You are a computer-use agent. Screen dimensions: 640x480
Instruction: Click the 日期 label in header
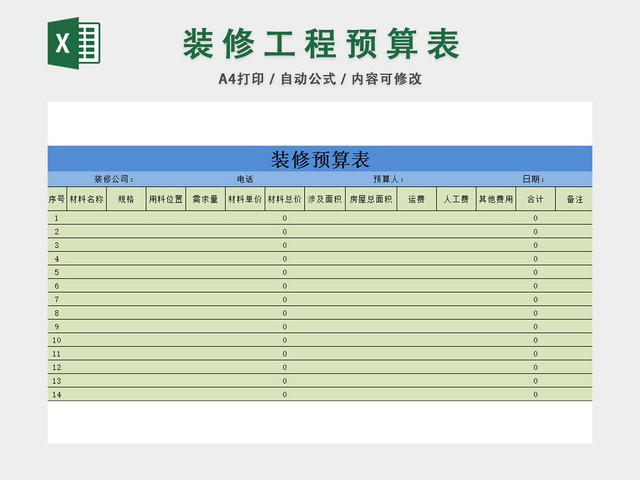point(533,179)
